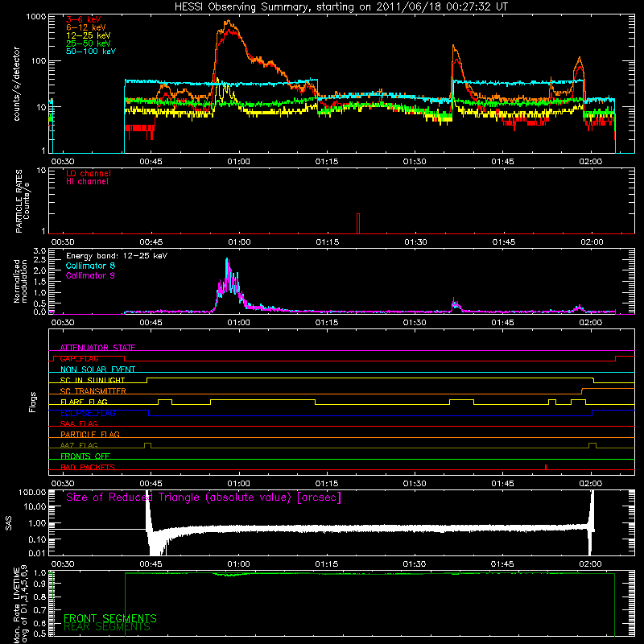This screenshot has height=644, width=644.
Task: Click the 01:00 tick label under the counts plot
Action: coord(238,162)
